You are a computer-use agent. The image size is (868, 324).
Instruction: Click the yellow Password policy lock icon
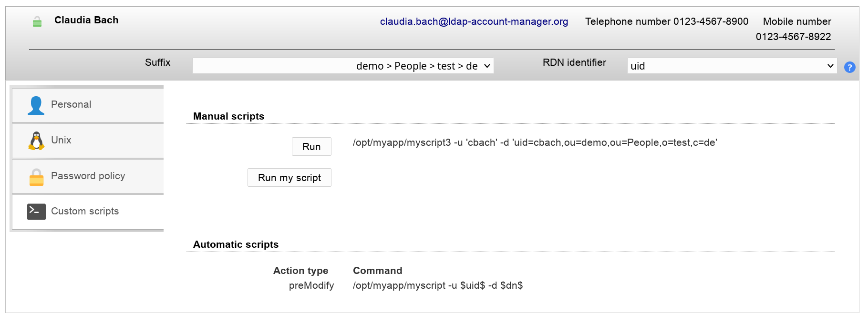[x=36, y=176]
